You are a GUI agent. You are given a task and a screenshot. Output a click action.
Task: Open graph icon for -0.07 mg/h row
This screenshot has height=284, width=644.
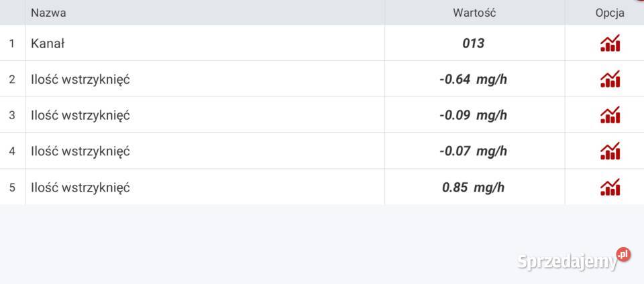[x=610, y=151]
